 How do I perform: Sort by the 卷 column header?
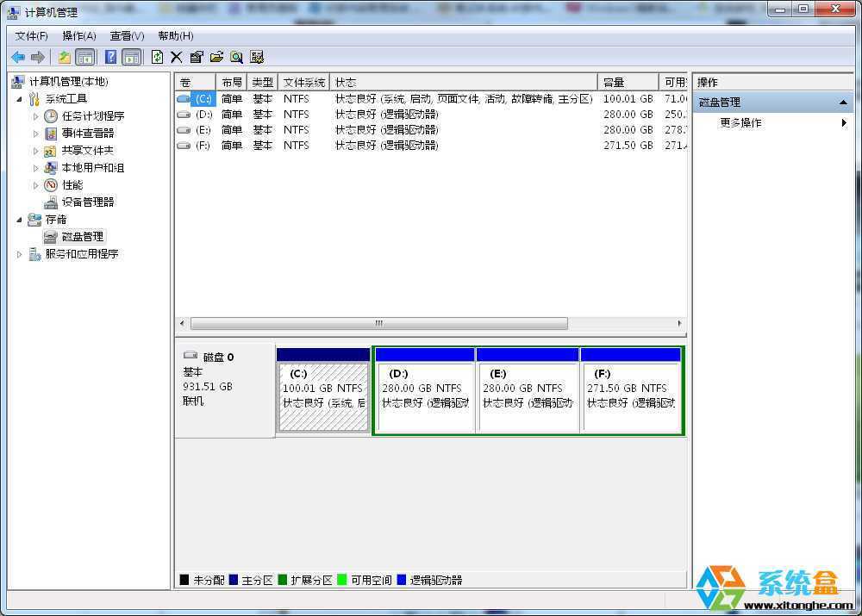click(195, 83)
